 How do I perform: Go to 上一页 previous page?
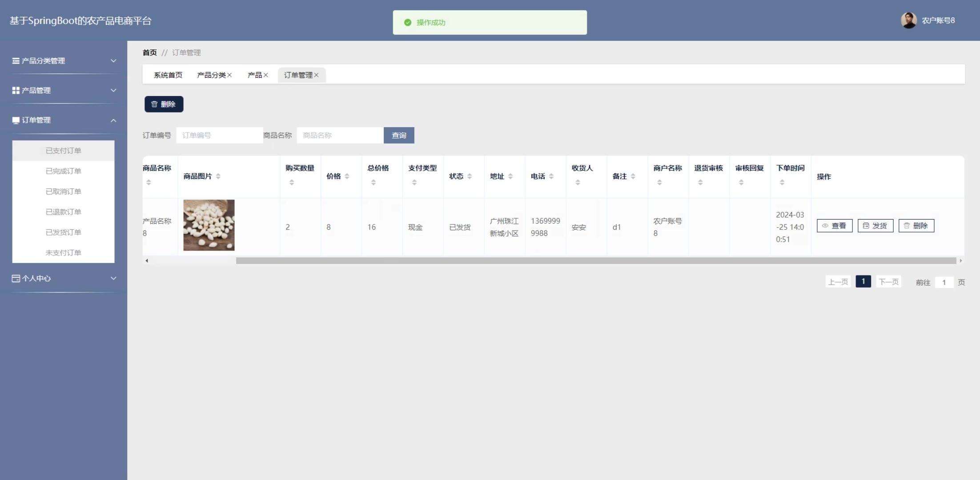click(x=838, y=282)
